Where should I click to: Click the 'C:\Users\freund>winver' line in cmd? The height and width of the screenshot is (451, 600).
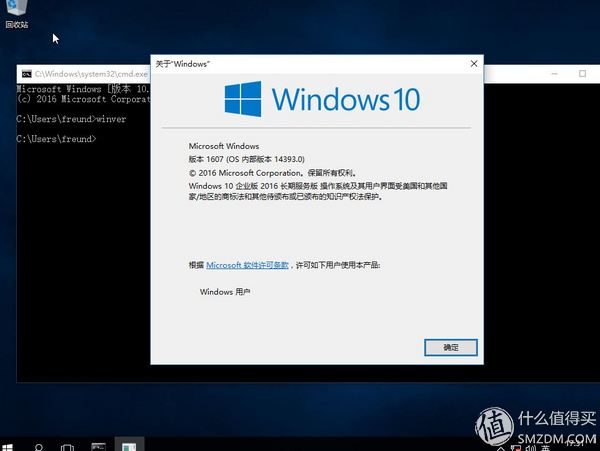(71, 119)
